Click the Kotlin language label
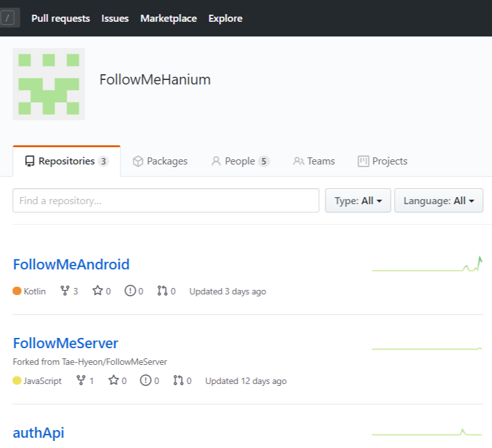Image resolution: width=492 pixels, height=448 pixels. 35,291
